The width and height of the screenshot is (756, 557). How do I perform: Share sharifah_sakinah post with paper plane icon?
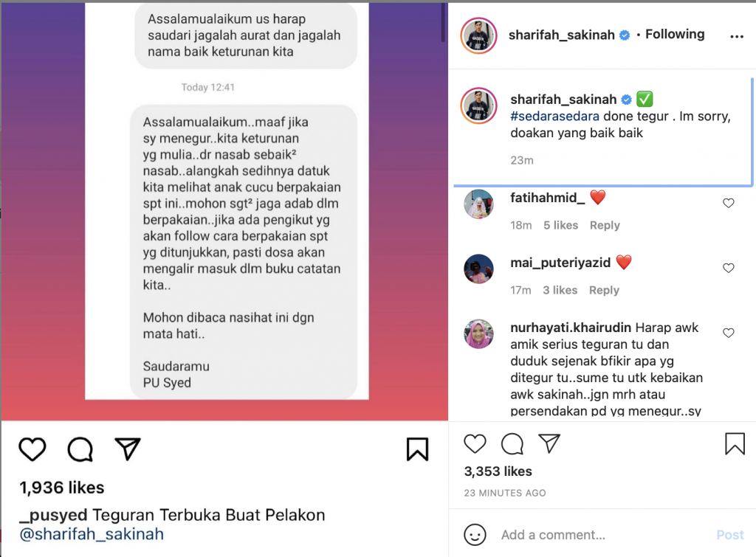coord(549,443)
